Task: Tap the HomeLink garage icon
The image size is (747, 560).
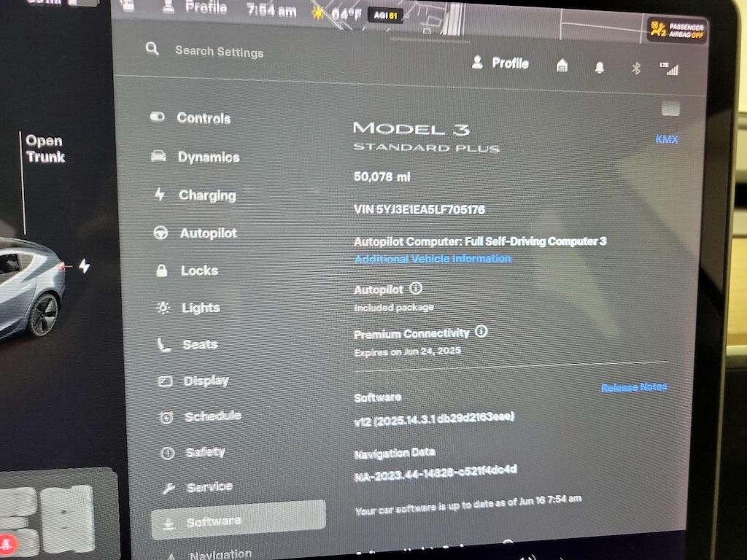Action: click(x=562, y=65)
